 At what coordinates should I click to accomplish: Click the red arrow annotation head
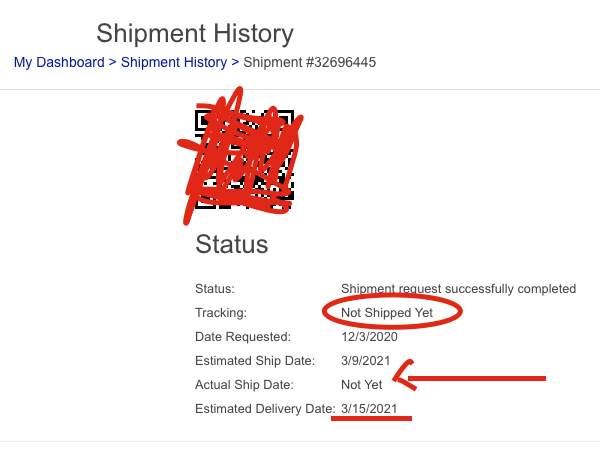point(404,376)
